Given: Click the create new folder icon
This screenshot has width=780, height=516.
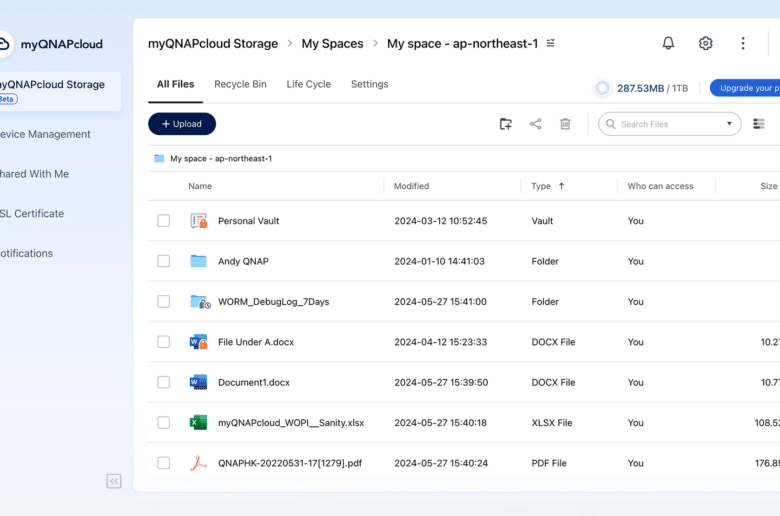Looking at the screenshot, I should [505, 124].
